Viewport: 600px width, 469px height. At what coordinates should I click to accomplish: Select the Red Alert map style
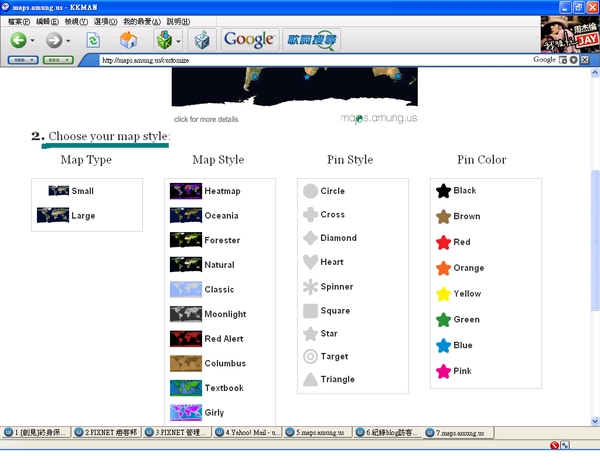(207, 339)
